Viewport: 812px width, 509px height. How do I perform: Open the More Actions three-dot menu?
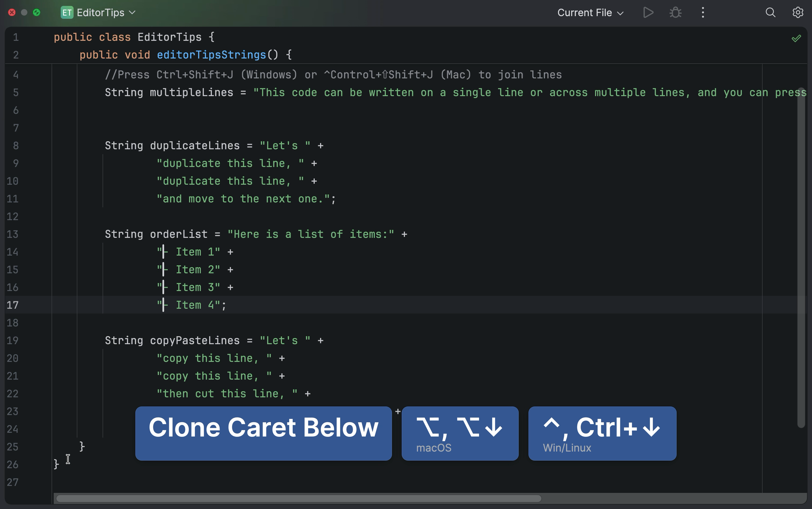click(703, 13)
